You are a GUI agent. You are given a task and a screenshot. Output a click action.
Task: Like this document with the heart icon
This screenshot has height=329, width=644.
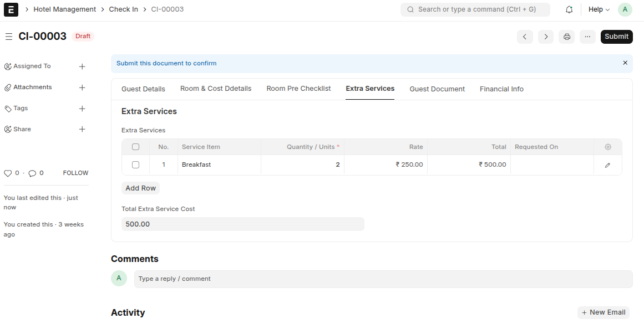point(8,173)
